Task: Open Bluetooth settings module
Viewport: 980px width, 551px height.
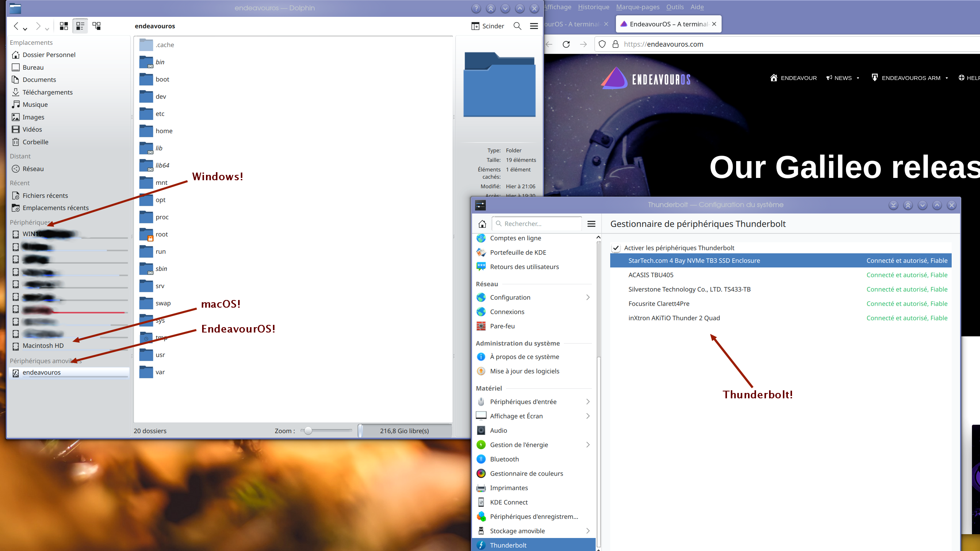Action: (x=504, y=459)
